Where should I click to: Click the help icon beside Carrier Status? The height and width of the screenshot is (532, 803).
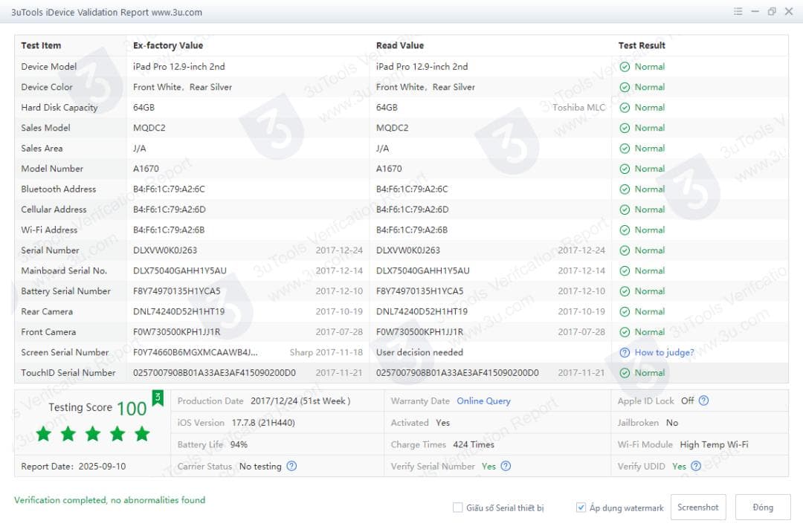[x=291, y=467]
